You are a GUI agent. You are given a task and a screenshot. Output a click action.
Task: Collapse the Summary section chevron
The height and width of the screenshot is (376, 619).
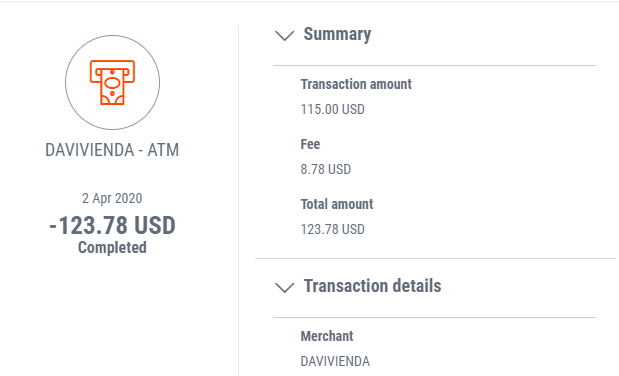[285, 36]
